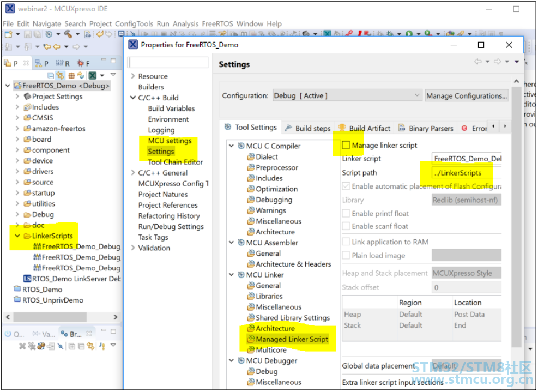Switch to the Binary Parsers tab
This screenshot has height=392, width=538.
coord(426,128)
